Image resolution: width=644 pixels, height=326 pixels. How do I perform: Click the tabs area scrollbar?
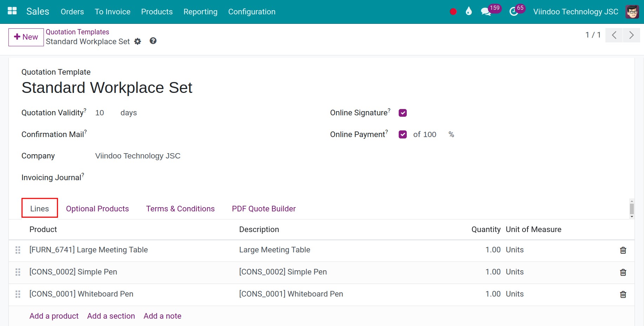tap(632, 209)
